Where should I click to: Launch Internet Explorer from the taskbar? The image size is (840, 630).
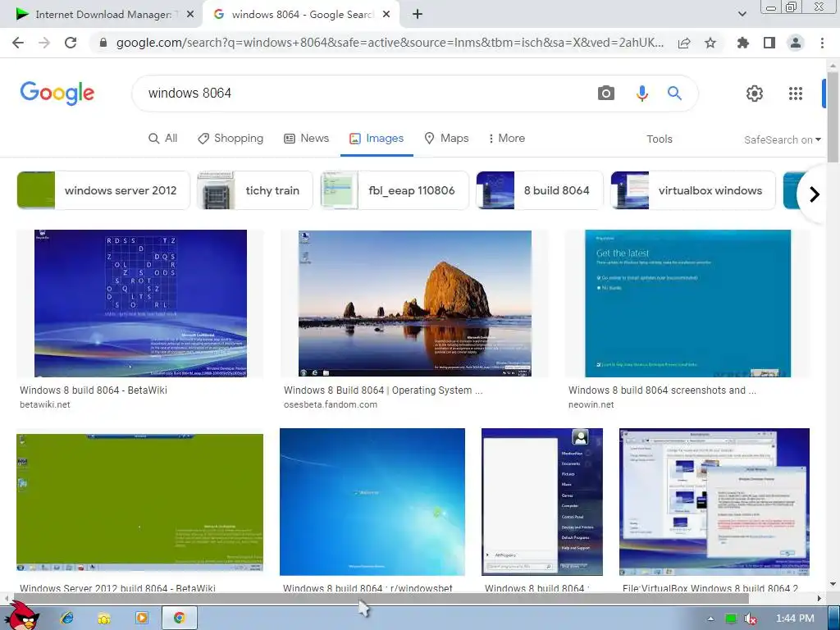(67, 619)
